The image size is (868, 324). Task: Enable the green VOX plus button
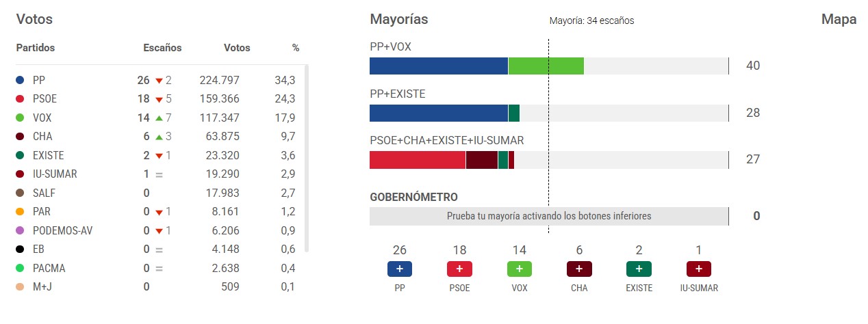(x=519, y=269)
